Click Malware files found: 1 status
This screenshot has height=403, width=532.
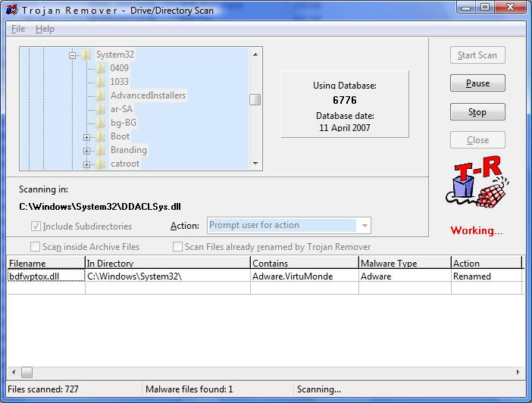(189, 389)
